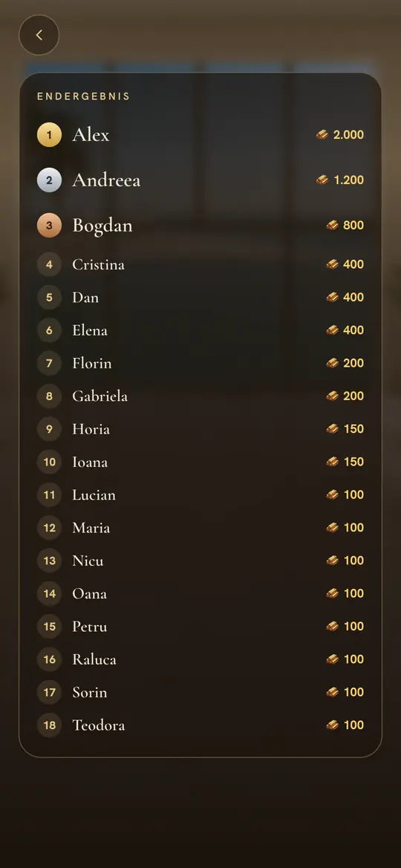This screenshot has height=868, width=401.
Task: Click the gold bar icon beside 1.200
Action: pyautogui.click(x=322, y=180)
